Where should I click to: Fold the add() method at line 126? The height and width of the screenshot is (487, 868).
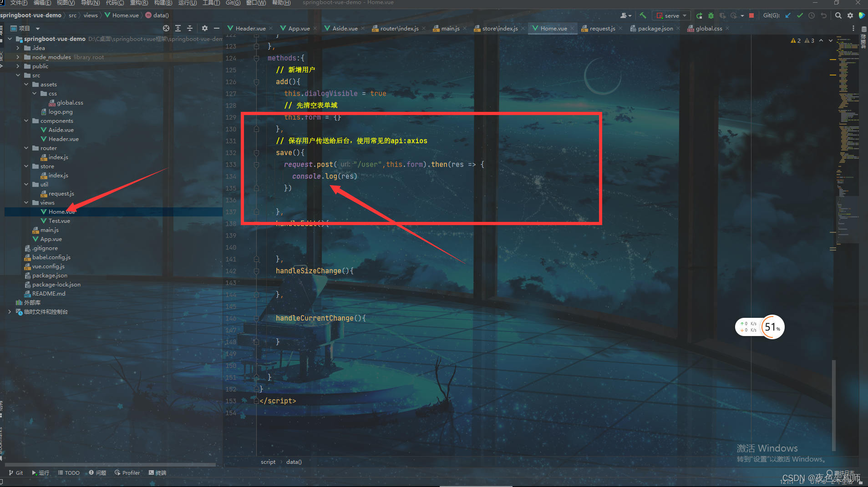[256, 82]
